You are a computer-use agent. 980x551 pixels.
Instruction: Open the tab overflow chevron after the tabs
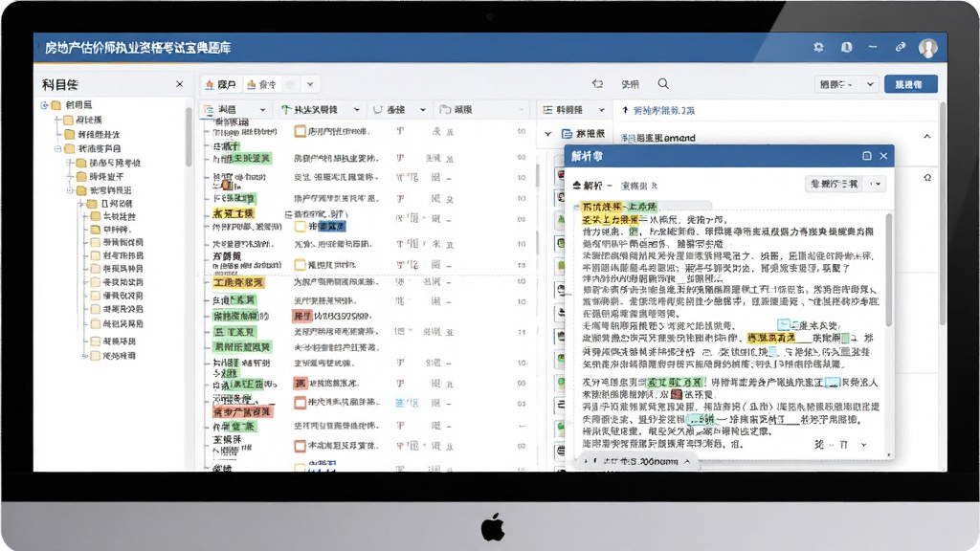tap(310, 84)
